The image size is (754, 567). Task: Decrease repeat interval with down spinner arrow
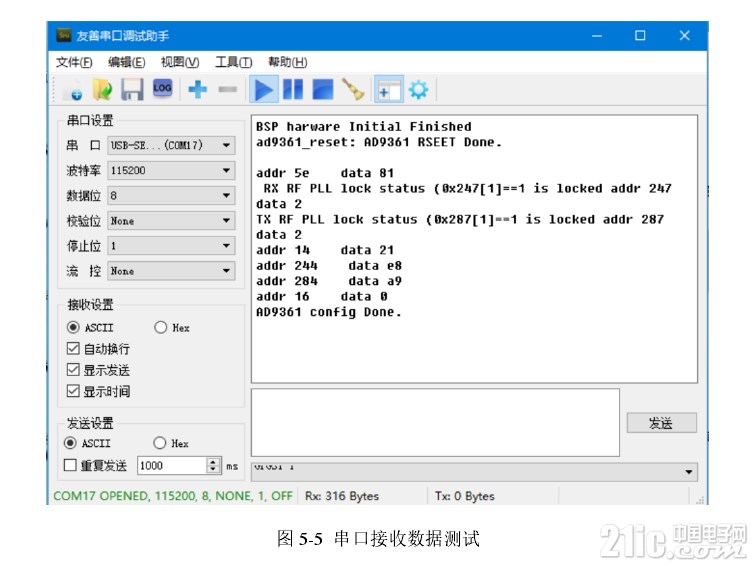point(213,470)
